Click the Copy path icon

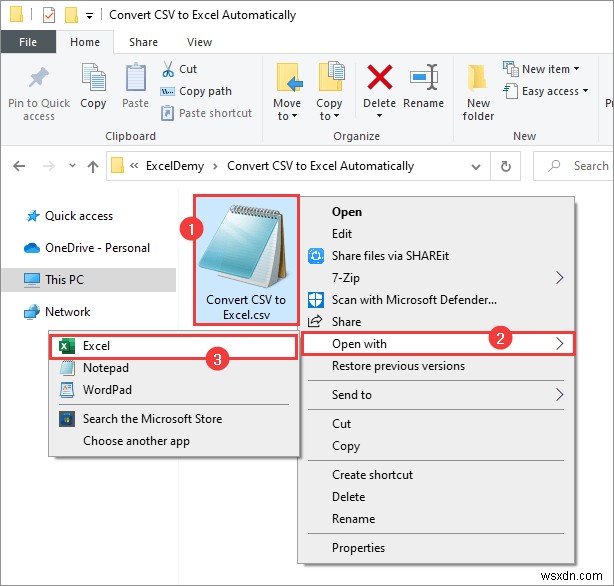coord(168,91)
